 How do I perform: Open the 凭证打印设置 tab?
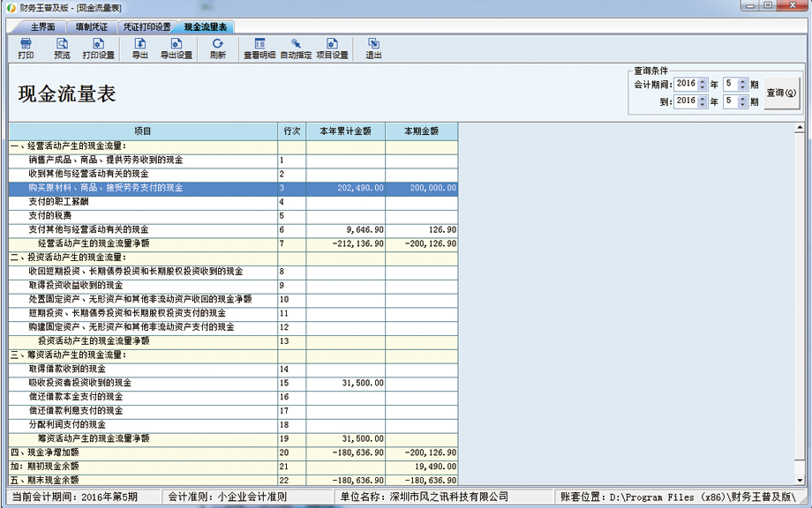coord(147,27)
